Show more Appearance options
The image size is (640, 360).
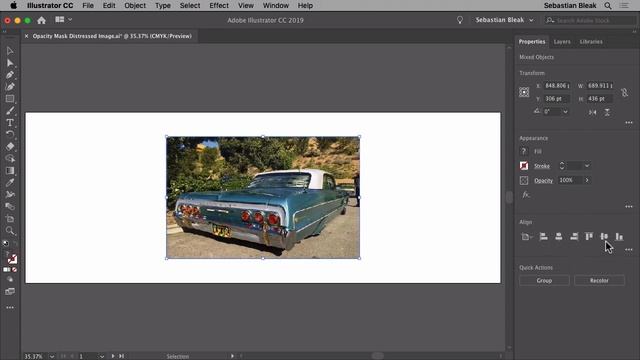point(629,207)
